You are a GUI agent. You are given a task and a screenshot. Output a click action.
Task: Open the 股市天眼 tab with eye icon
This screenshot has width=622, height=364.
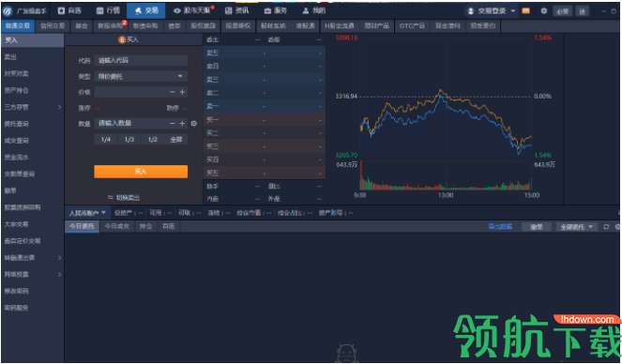point(192,10)
